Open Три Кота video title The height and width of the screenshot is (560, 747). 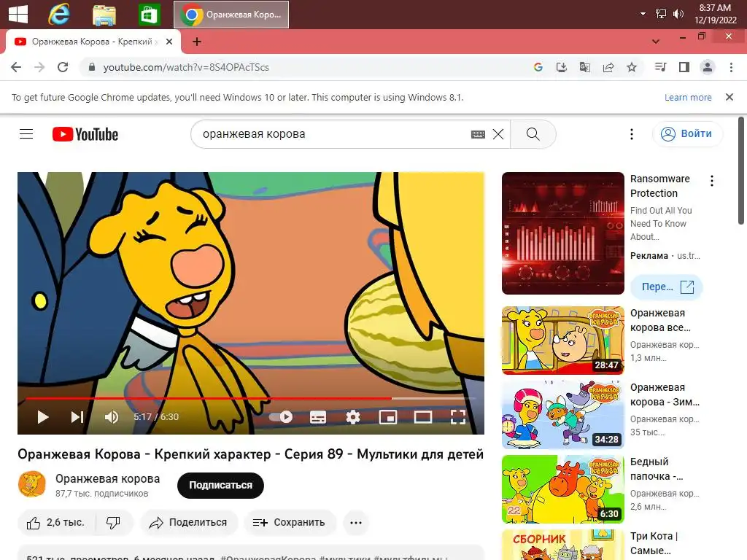pos(654,543)
